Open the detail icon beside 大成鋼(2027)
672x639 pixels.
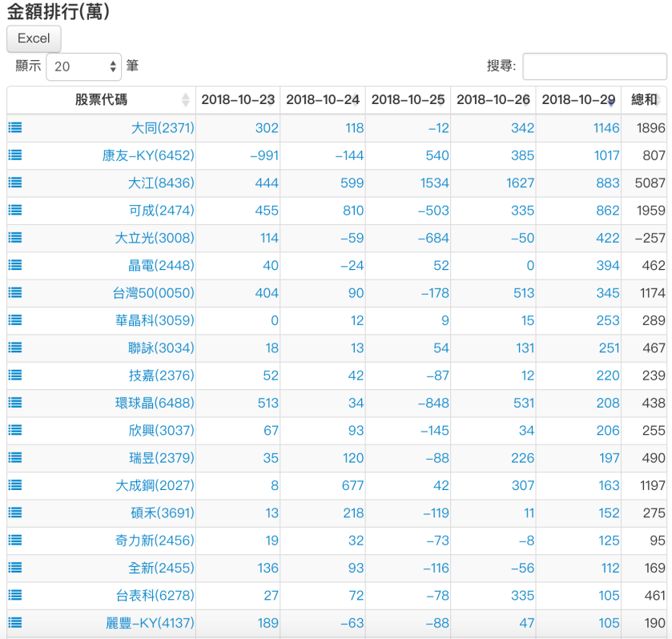tap(14, 484)
